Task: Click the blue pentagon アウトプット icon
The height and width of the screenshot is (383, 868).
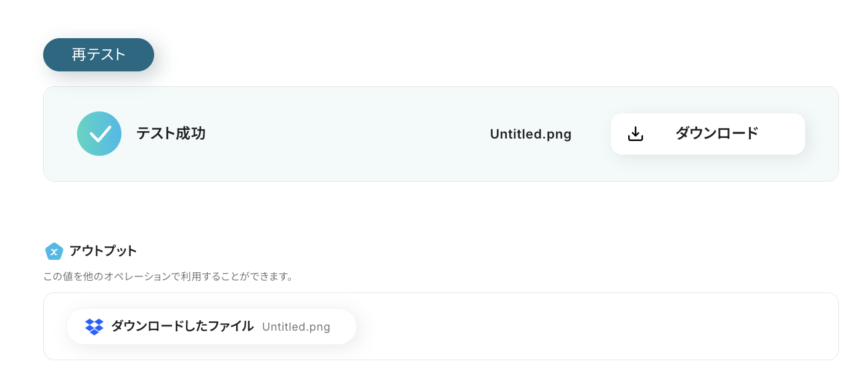Action: [x=54, y=251]
